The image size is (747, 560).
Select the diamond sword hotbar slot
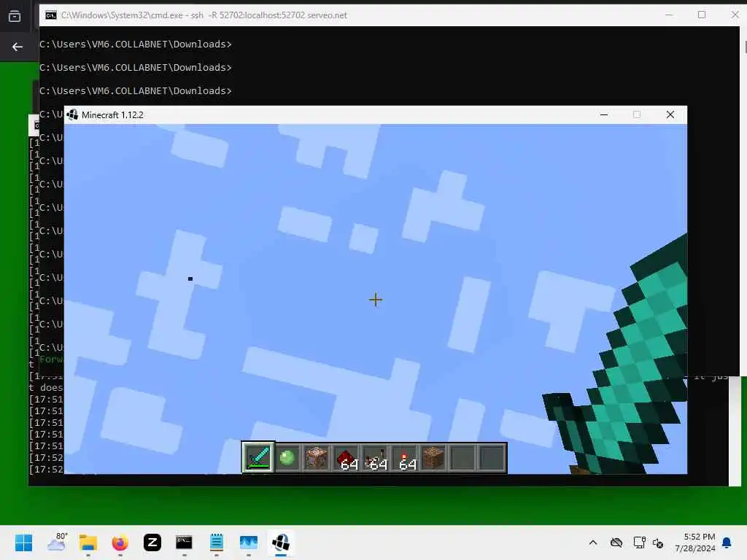click(258, 458)
